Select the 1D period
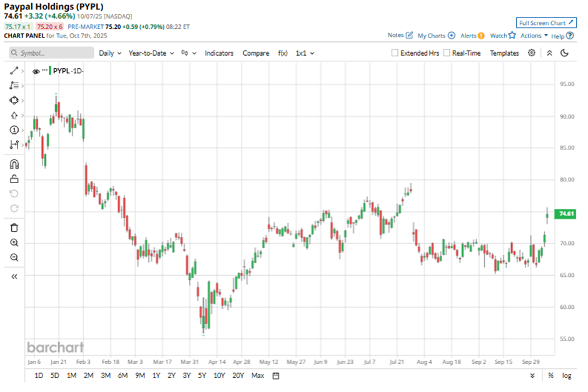The image size is (588, 392). tap(39, 376)
